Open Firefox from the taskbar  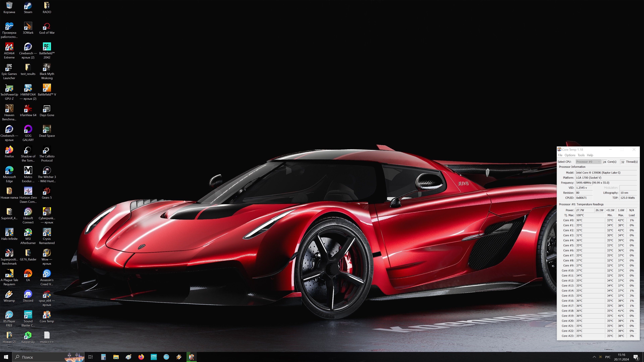click(141, 357)
